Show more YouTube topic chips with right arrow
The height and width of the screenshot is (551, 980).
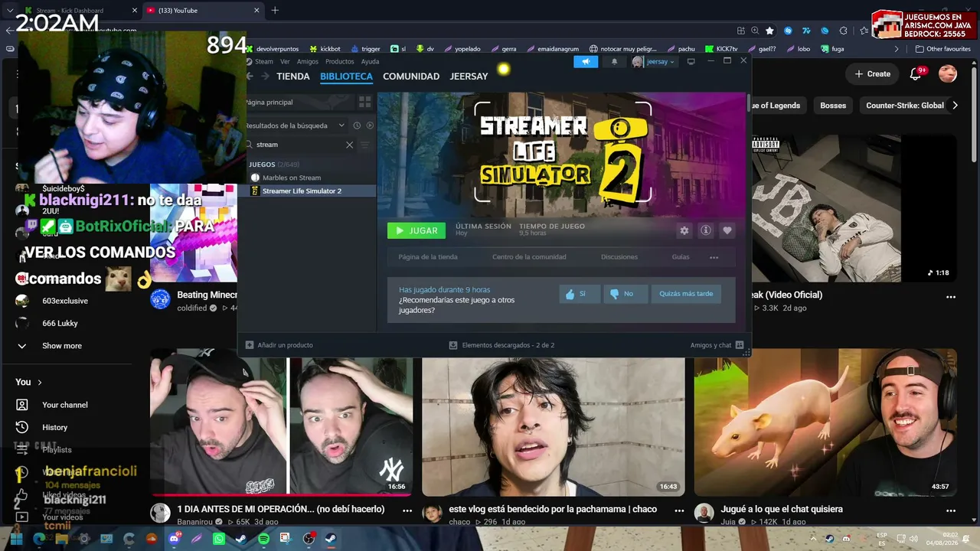click(x=955, y=106)
